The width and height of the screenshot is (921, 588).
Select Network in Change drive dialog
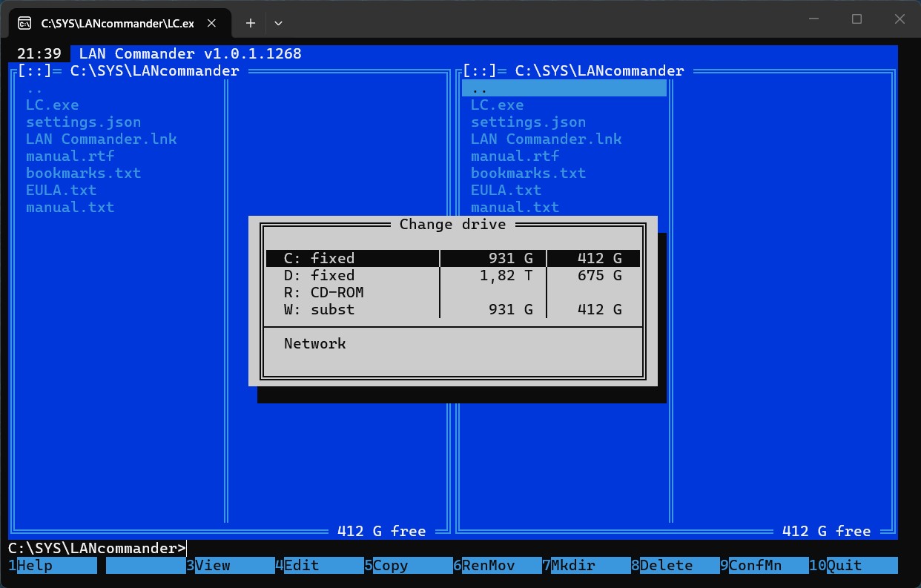pos(315,343)
